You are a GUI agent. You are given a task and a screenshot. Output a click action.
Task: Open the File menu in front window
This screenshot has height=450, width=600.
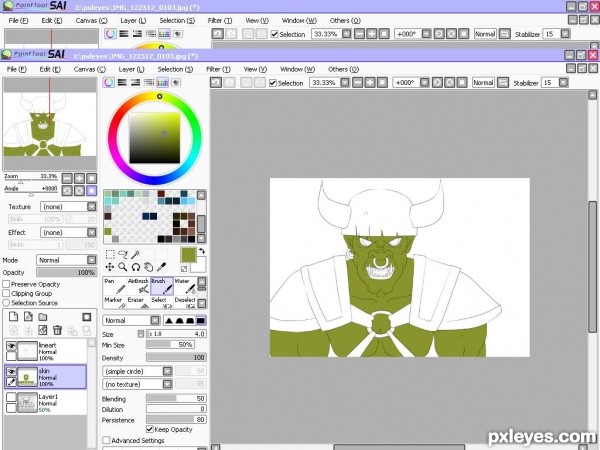pyautogui.click(x=16, y=69)
